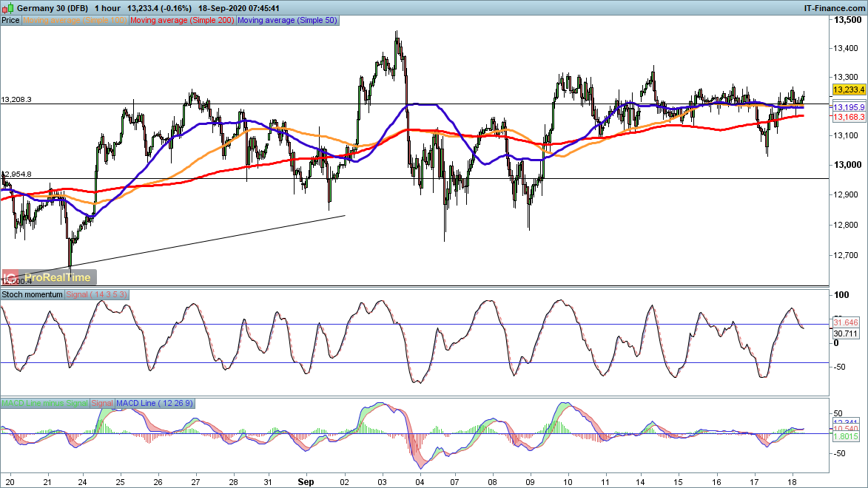
Task: Click date 03 on the time axis
Action: (x=382, y=482)
